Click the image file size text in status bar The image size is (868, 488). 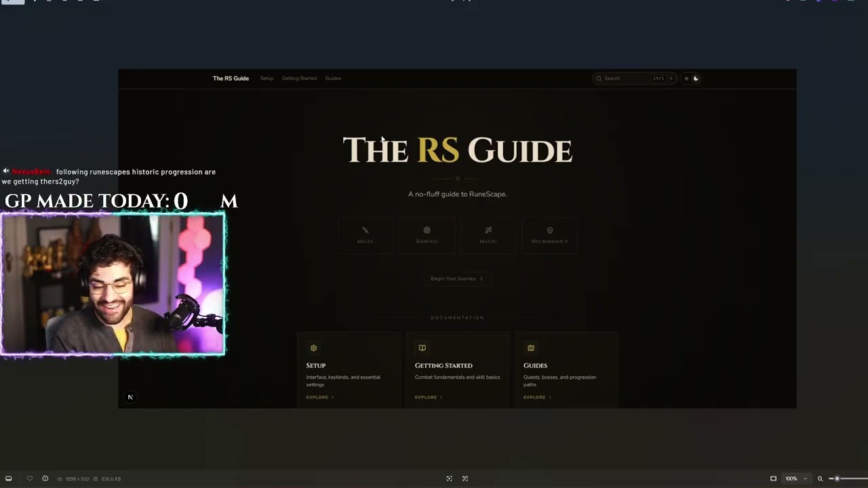click(111, 479)
